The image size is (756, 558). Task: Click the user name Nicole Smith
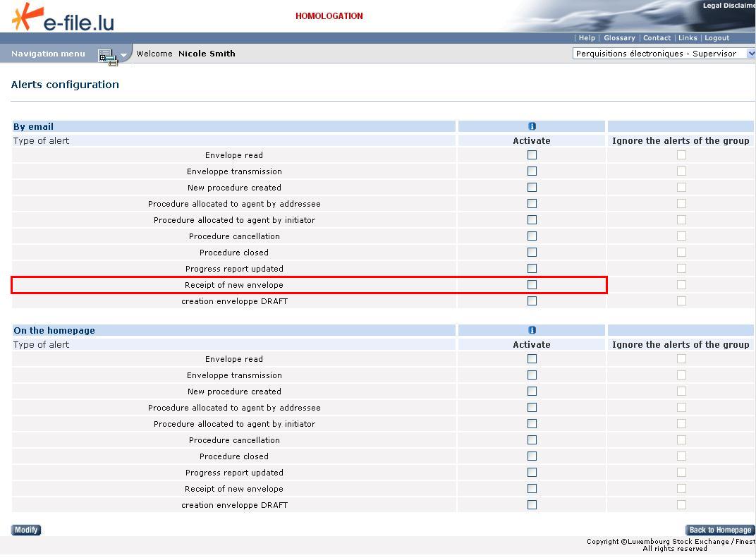pos(207,54)
